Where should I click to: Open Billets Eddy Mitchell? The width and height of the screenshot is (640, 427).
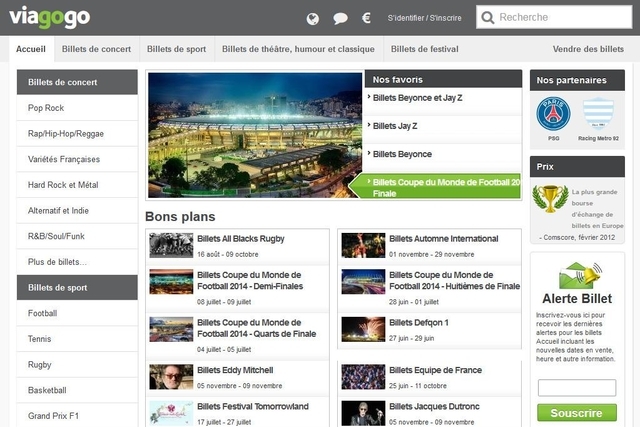[x=235, y=370]
